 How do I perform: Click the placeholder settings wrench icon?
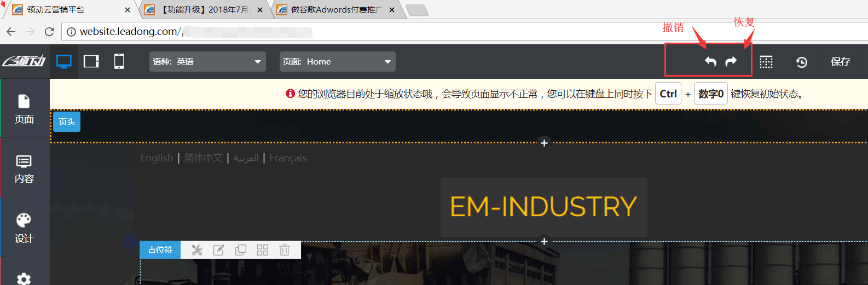pyautogui.click(x=197, y=250)
